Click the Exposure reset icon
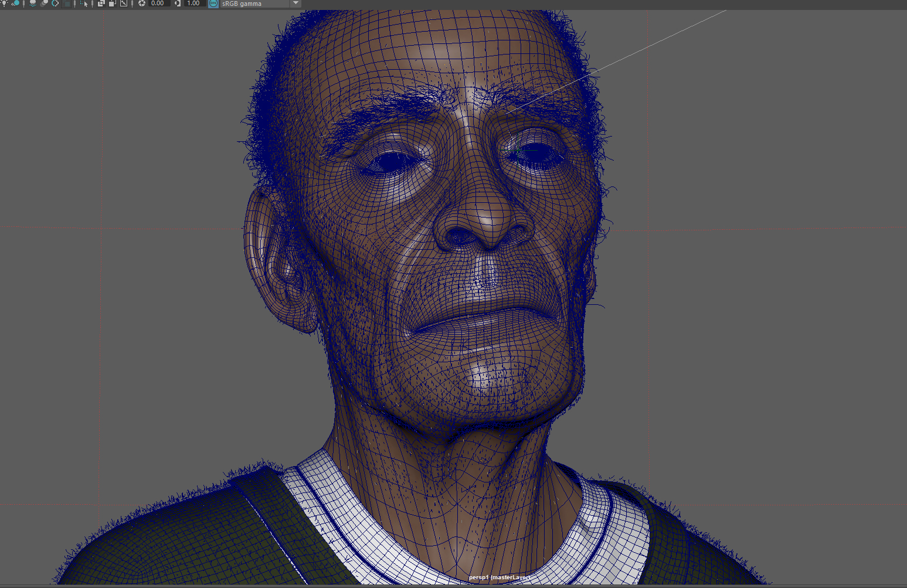907x588 pixels. coord(141,3)
